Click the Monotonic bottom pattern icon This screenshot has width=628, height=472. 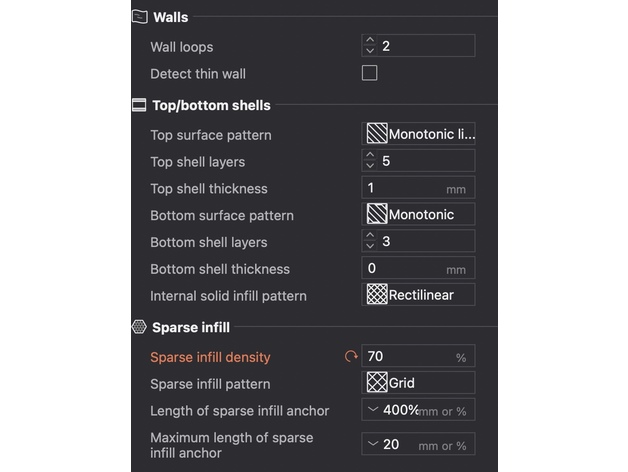coord(376,215)
